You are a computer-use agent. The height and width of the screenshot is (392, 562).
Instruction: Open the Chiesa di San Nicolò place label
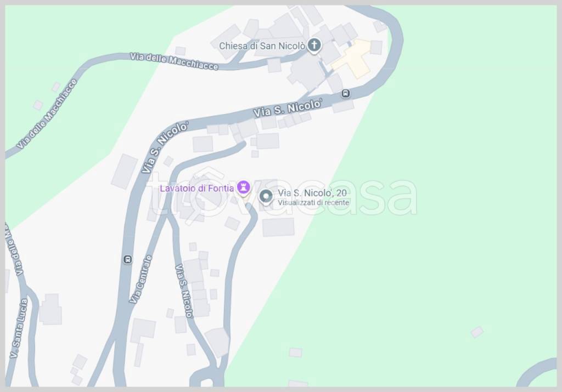coord(262,46)
